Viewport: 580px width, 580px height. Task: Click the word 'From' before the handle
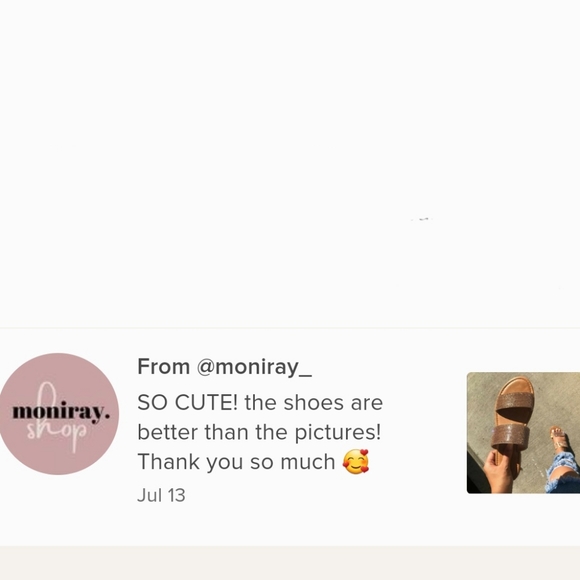click(163, 367)
